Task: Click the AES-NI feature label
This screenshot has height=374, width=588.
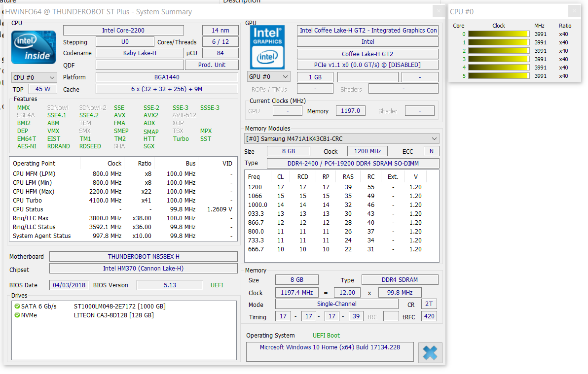Action: pos(27,146)
